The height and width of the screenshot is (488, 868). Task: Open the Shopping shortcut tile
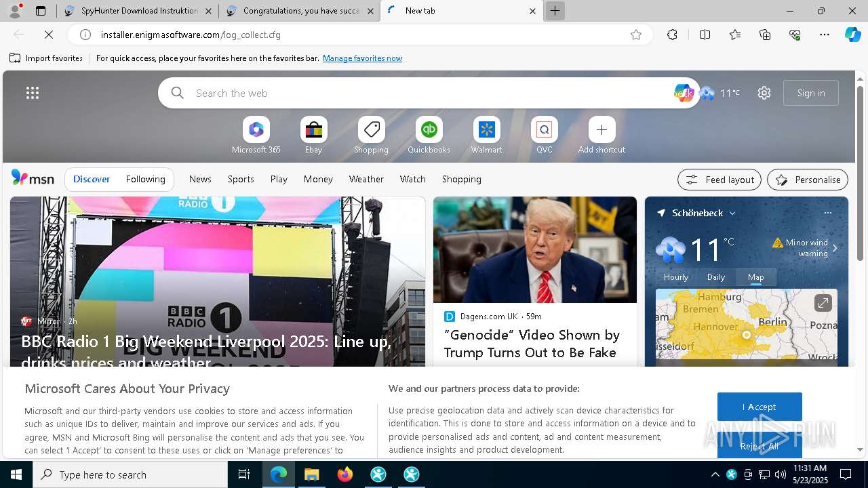371,136
